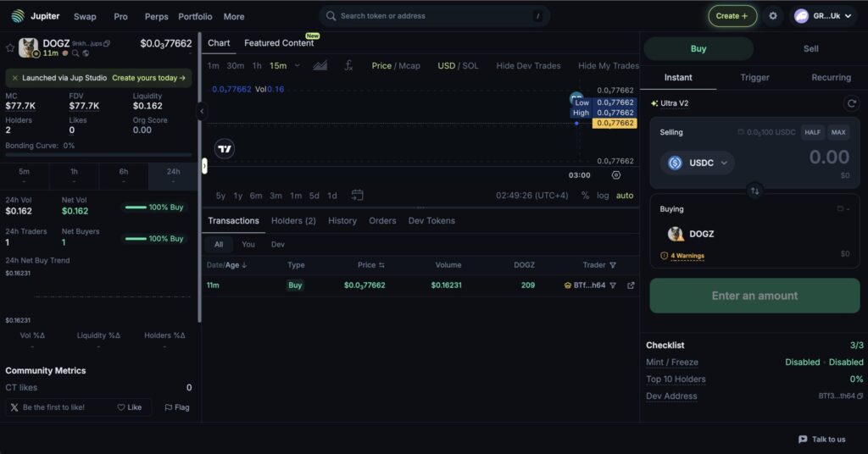
Task: Open the USDC token selector dropdown
Action: [698, 163]
